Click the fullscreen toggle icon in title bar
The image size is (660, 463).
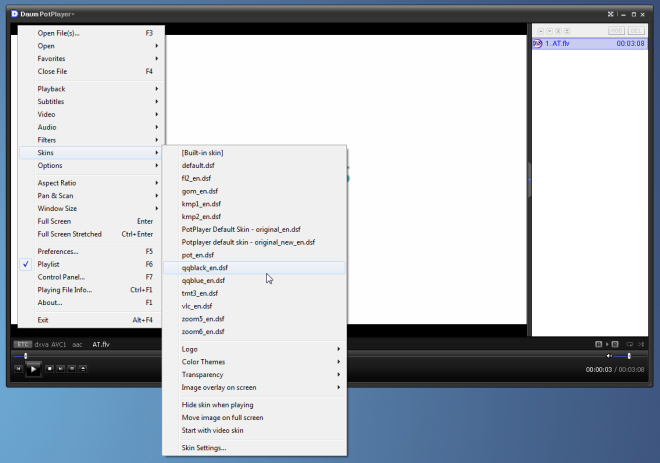click(610, 14)
